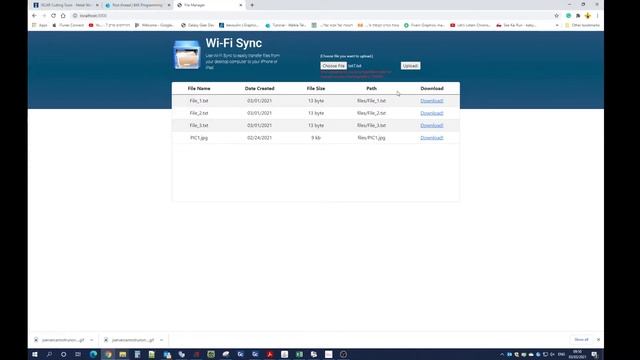Viewport: 640px width, 360px height.
Task: Open the Other bookmarks folder
Action: [x=582, y=25]
